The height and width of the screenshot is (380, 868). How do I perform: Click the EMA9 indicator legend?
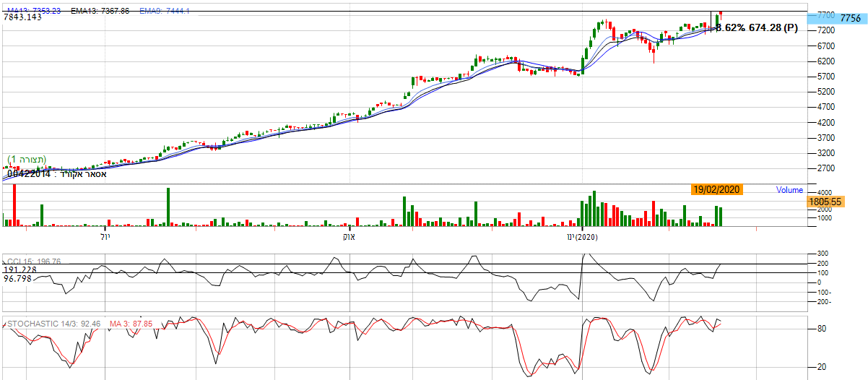[163, 10]
